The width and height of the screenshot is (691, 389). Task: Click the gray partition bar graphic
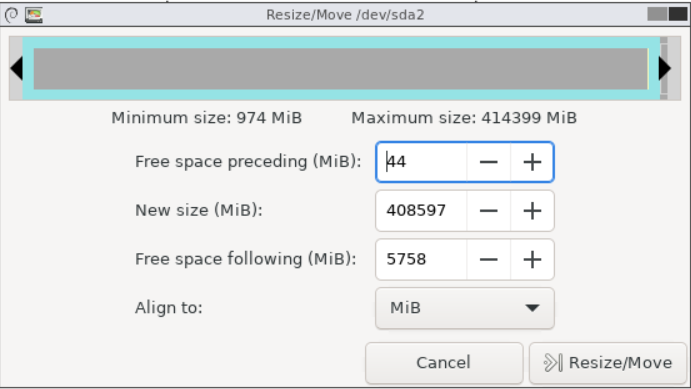point(341,69)
